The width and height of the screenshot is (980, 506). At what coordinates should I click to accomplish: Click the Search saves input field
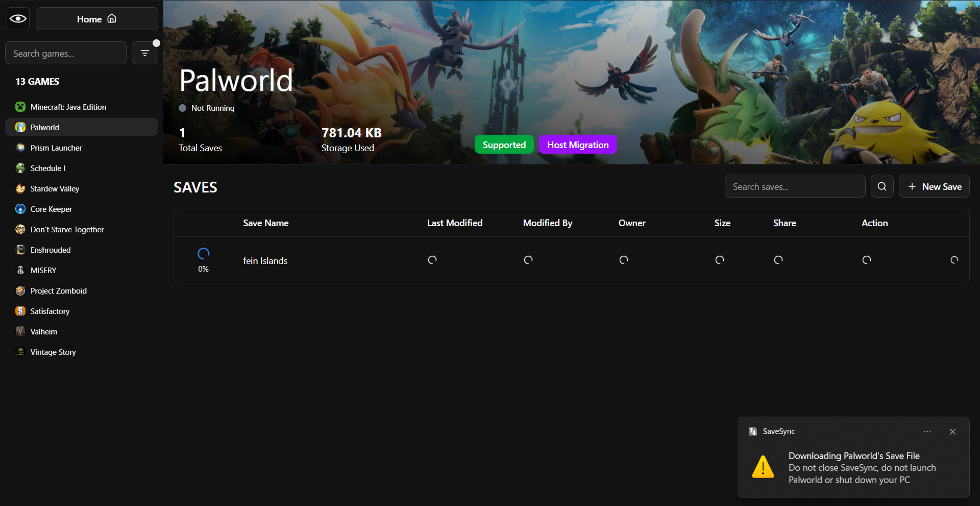[x=795, y=186]
